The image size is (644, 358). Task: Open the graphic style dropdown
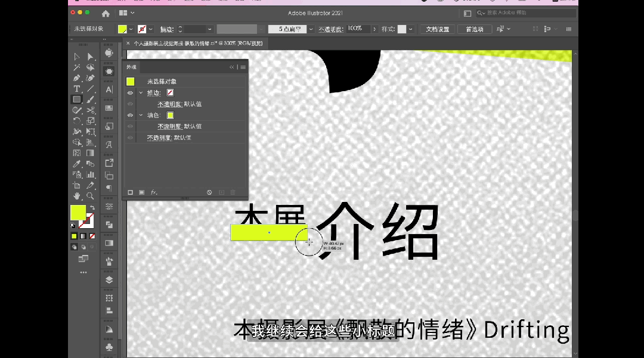pos(410,29)
